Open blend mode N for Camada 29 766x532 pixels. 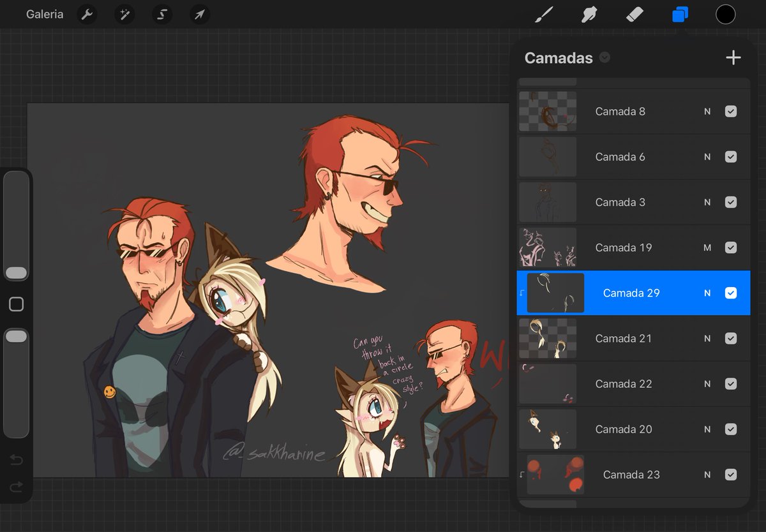pyautogui.click(x=707, y=293)
